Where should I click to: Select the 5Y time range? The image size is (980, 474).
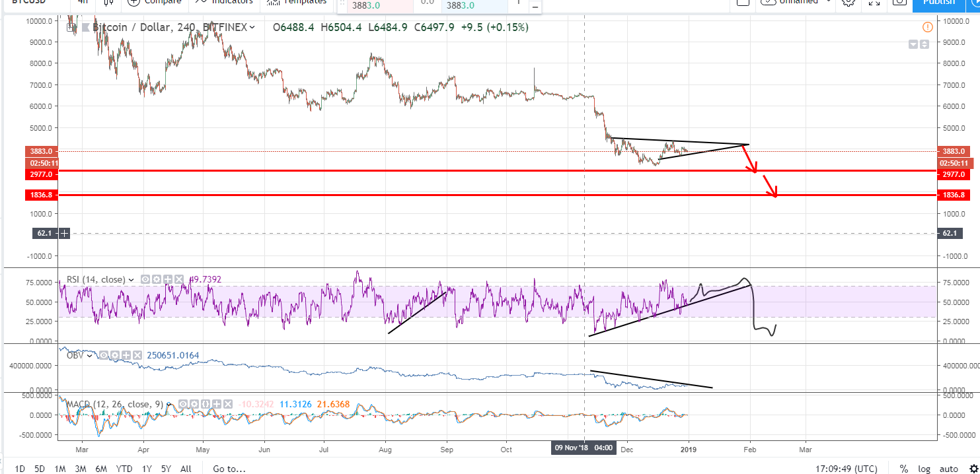(167, 469)
